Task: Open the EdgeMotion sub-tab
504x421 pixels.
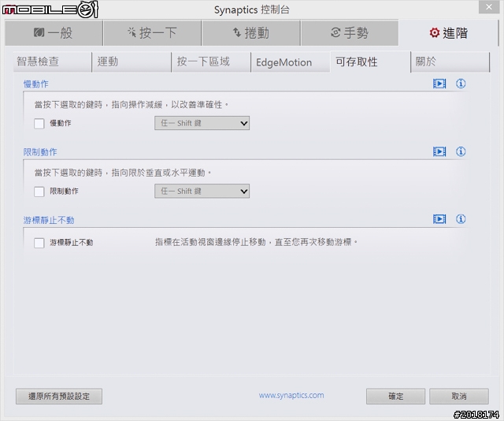Action: (291, 61)
